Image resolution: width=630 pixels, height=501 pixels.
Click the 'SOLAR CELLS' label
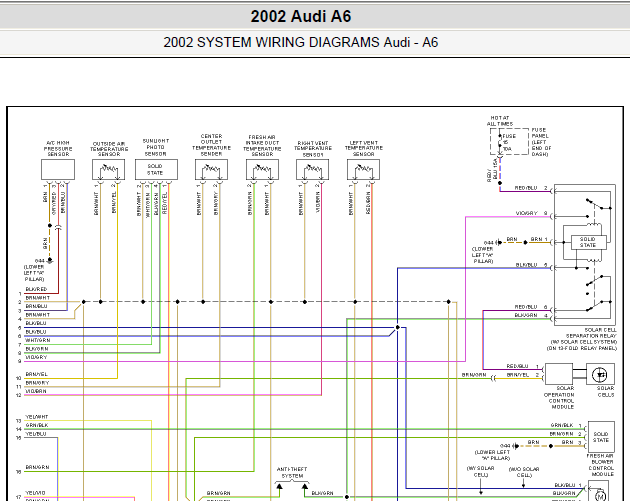point(605,392)
